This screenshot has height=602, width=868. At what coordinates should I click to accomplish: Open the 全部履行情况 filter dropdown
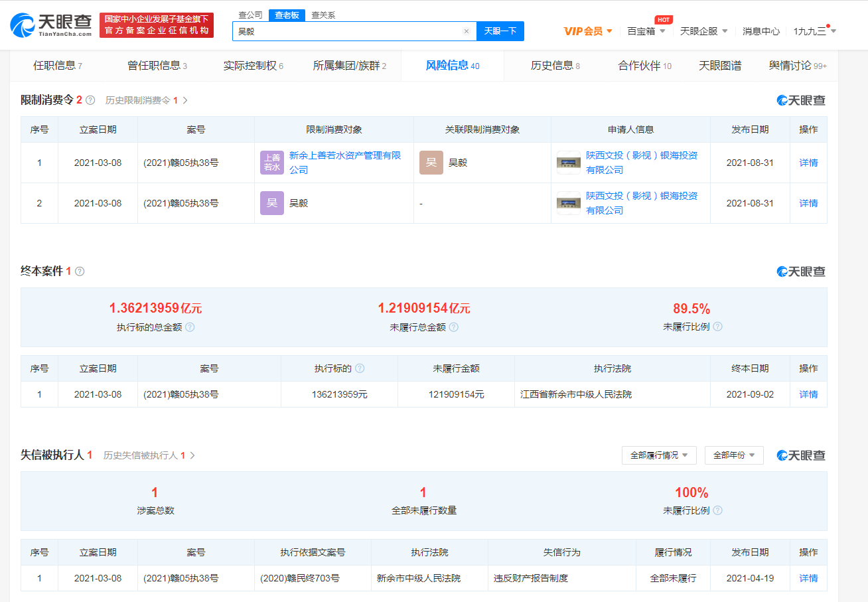pos(659,455)
